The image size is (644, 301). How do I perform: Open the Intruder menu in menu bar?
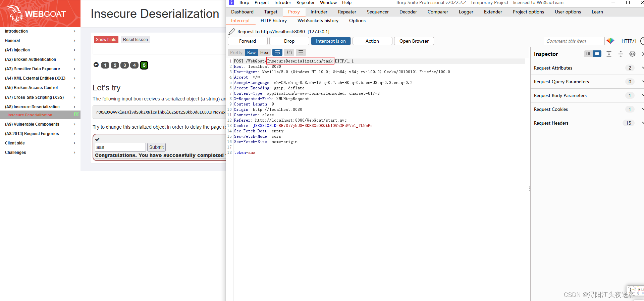283,3
